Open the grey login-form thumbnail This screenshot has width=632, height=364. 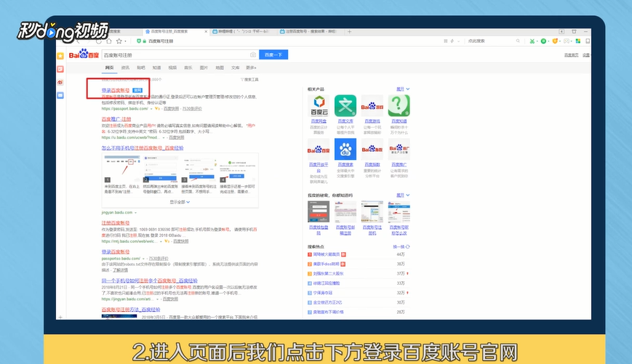click(x=319, y=212)
